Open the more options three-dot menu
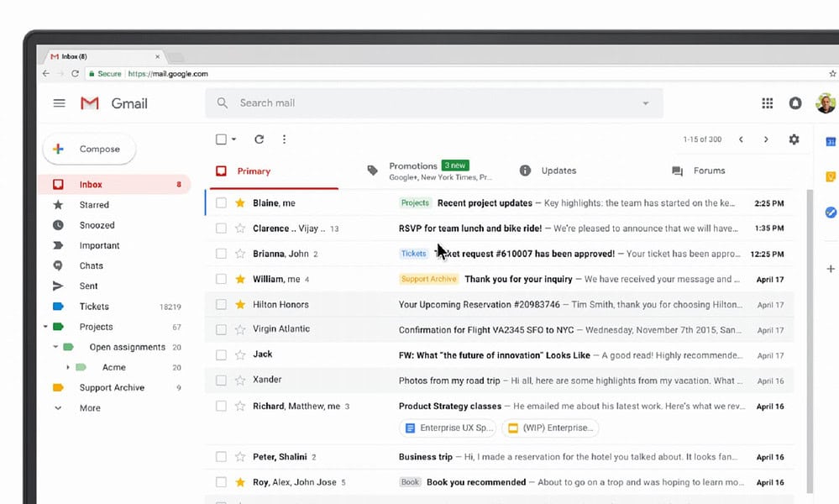Image resolution: width=839 pixels, height=504 pixels. point(284,139)
